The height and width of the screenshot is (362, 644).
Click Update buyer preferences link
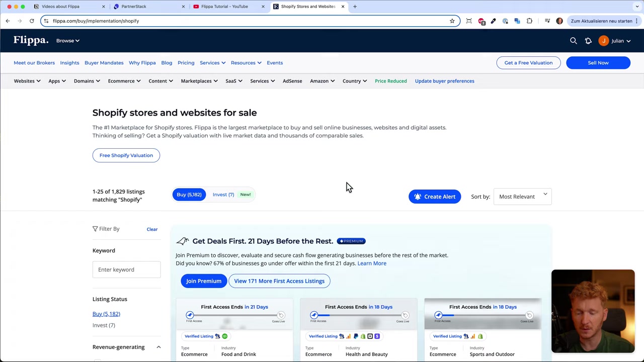point(445,81)
